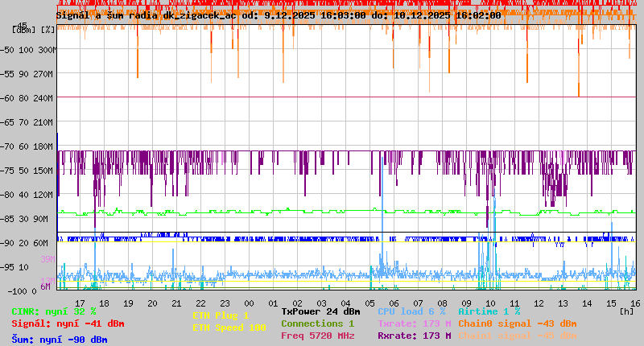The height and width of the screenshot is (346, 644).
Task: Select the 'Txrate: 173 M' legend entry
Action: pyautogui.click(x=415, y=323)
